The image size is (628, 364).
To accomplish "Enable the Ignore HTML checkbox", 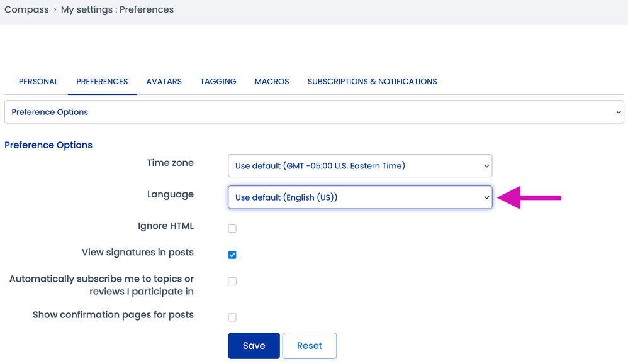I will [x=232, y=228].
